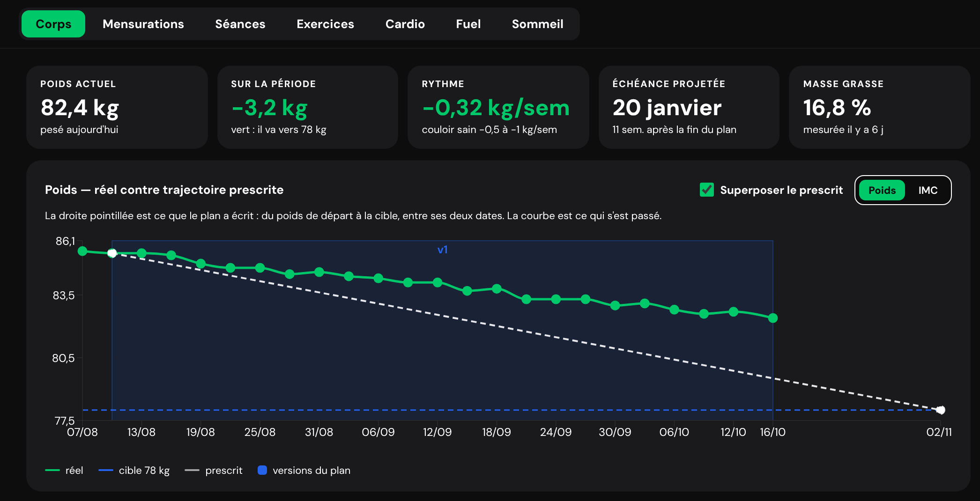Toggle the prescrit legend entry

pos(214,470)
